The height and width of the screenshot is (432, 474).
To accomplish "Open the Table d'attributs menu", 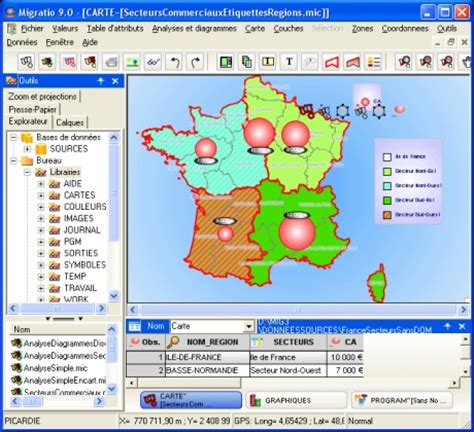I will (x=115, y=29).
